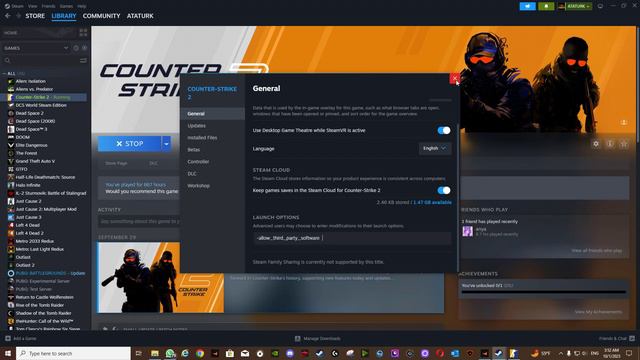
Task: Open the advanced filters icon
Action: (83, 60)
